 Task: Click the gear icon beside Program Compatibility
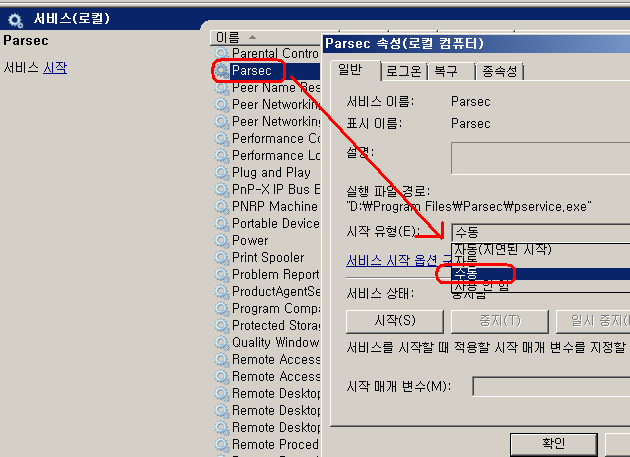click(221, 308)
